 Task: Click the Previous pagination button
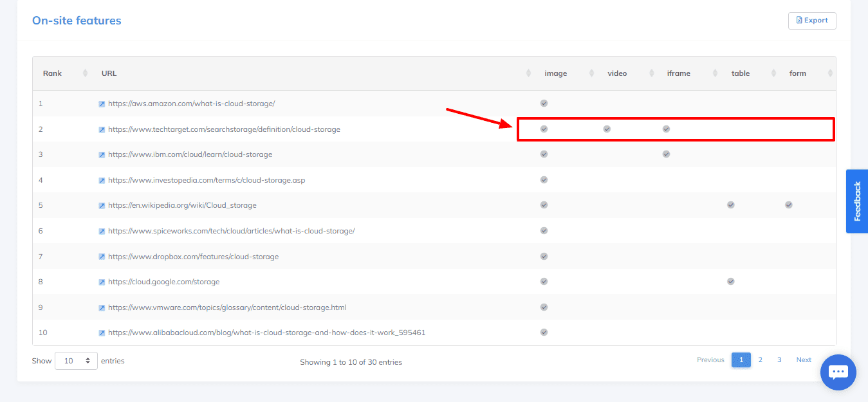point(710,360)
